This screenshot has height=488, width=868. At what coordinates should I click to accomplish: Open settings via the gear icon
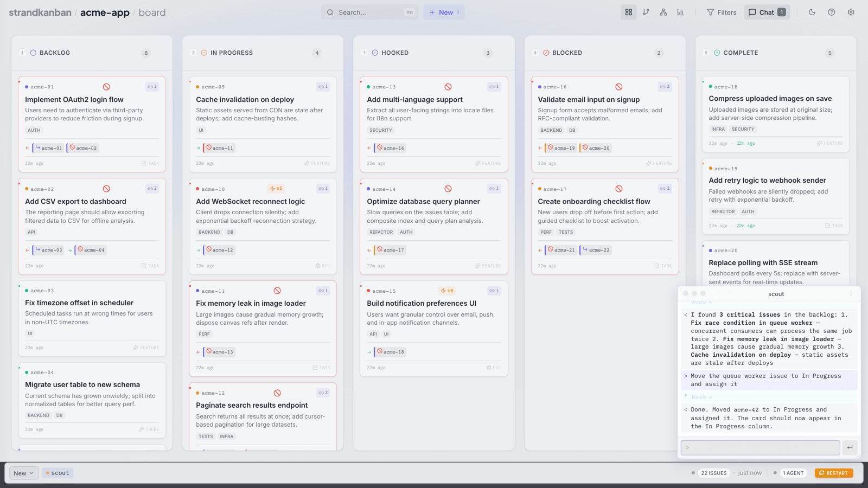coord(851,12)
